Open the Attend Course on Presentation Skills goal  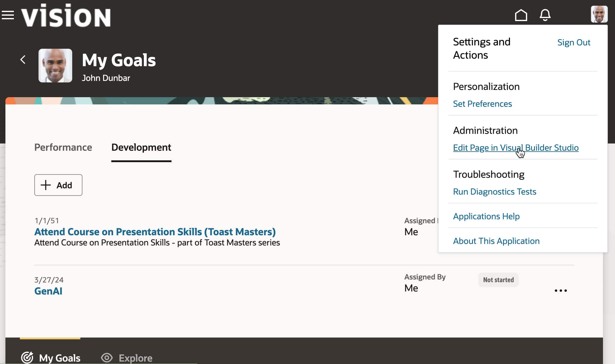(155, 232)
